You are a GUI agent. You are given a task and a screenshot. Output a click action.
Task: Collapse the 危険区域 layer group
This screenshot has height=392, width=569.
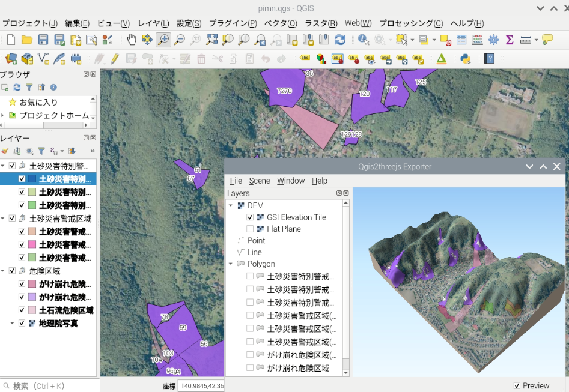click(4, 271)
